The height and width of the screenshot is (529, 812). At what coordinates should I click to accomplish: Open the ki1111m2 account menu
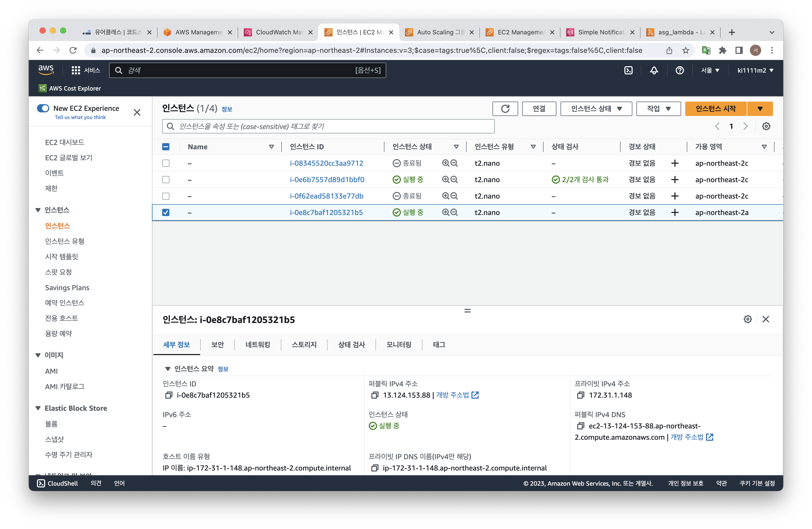[755, 70]
